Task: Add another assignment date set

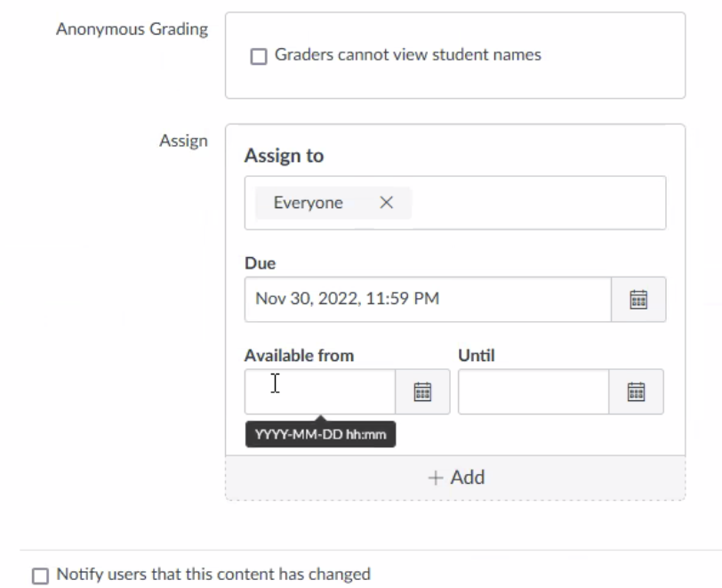Action: tap(455, 478)
